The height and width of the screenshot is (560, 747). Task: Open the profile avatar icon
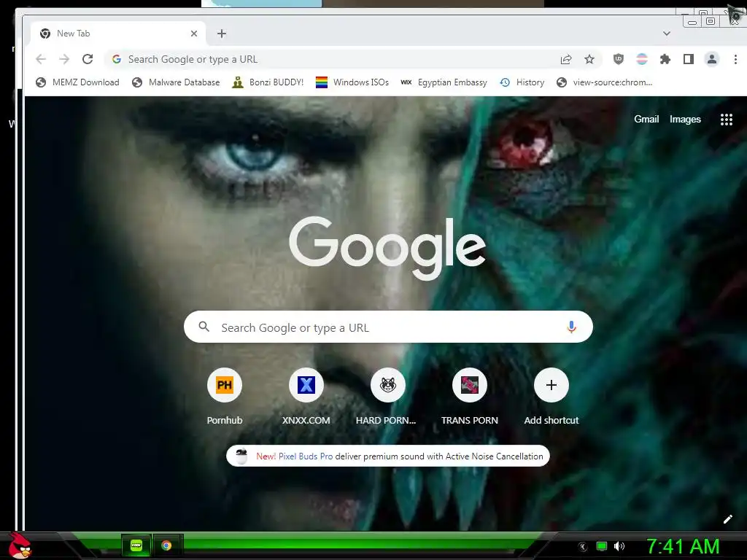pyautogui.click(x=712, y=59)
